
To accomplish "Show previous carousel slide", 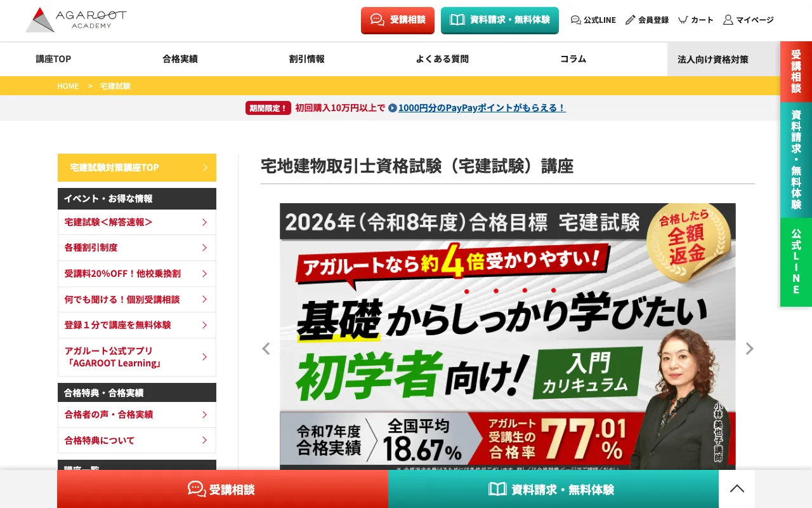I will pos(266,349).
